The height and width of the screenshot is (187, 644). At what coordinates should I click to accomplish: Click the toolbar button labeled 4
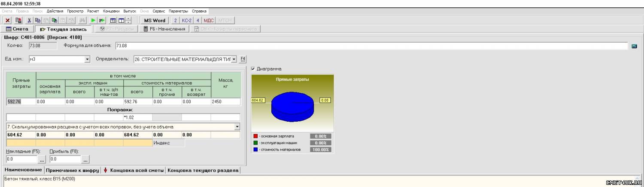(198, 20)
